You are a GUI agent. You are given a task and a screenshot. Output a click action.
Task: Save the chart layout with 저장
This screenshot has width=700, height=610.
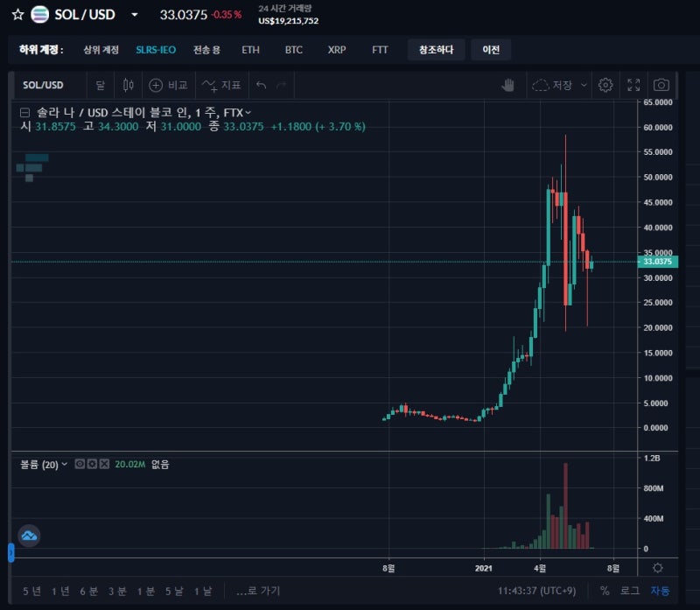click(552, 85)
